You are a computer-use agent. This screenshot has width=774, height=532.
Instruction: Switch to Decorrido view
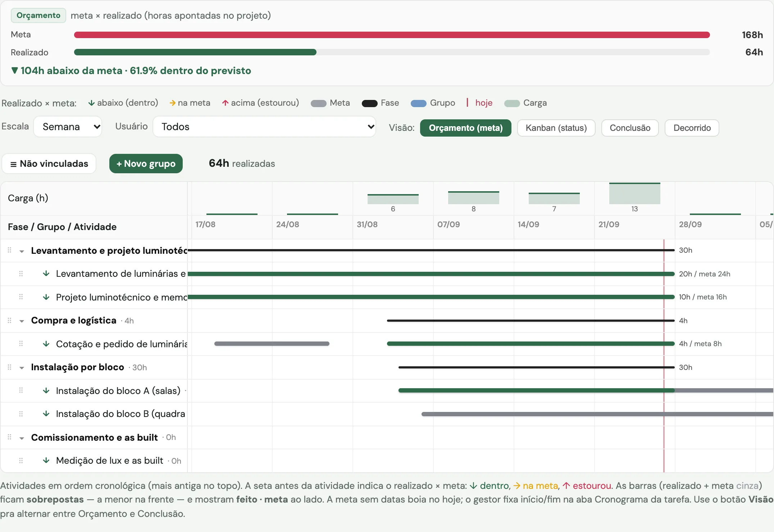pyautogui.click(x=692, y=128)
